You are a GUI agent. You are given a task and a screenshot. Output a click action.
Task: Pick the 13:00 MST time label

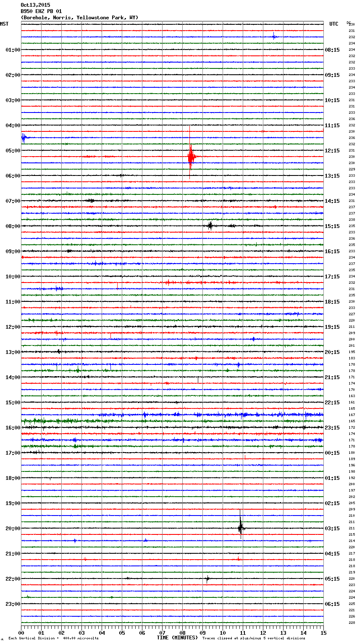(x=13, y=352)
